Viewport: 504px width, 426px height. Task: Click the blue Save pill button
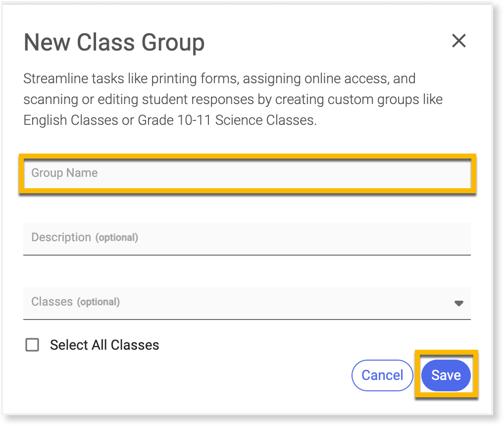[x=446, y=375]
